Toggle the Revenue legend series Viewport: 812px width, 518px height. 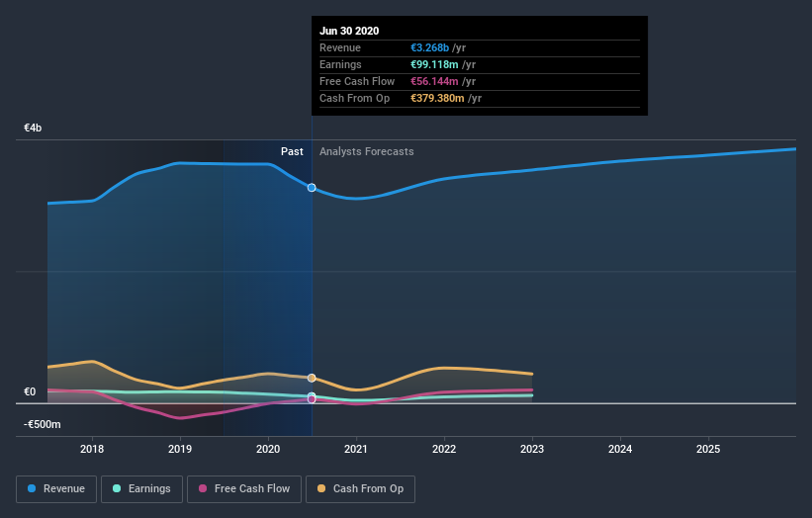(56, 489)
